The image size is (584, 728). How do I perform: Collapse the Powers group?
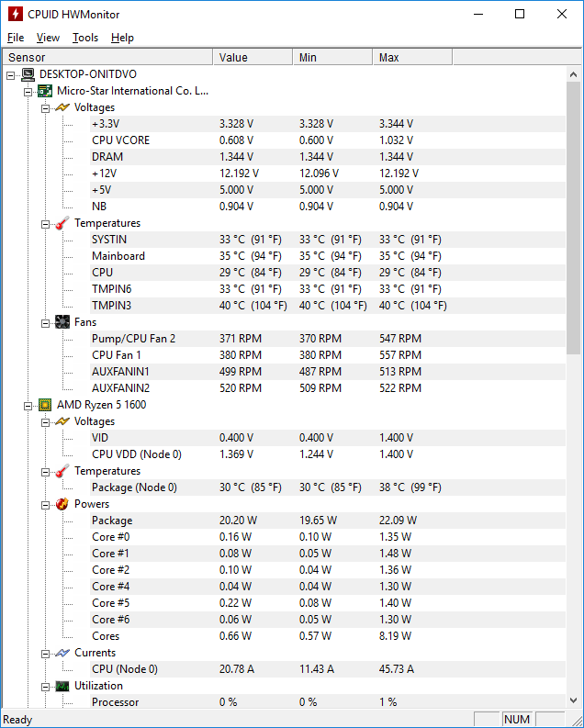pyautogui.click(x=45, y=505)
